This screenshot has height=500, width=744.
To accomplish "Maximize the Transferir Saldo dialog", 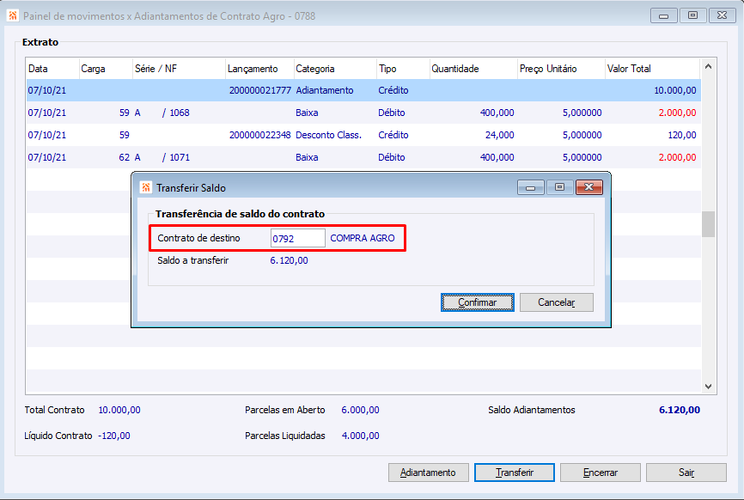I will point(559,187).
